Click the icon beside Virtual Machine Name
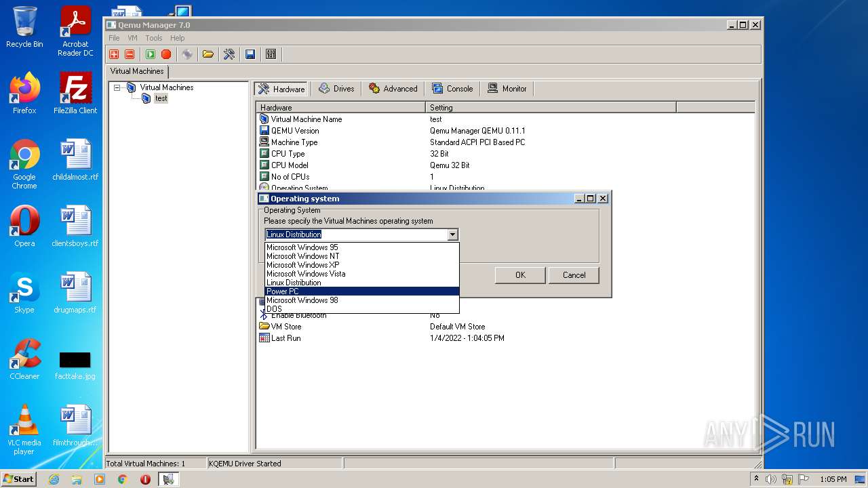The width and height of the screenshot is (868, 488). coord(264,119)
